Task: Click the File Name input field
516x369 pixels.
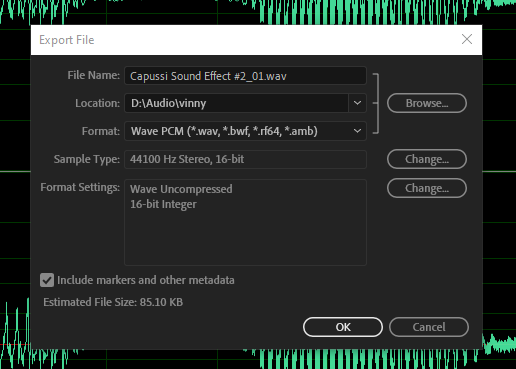Action: point(245,76)
